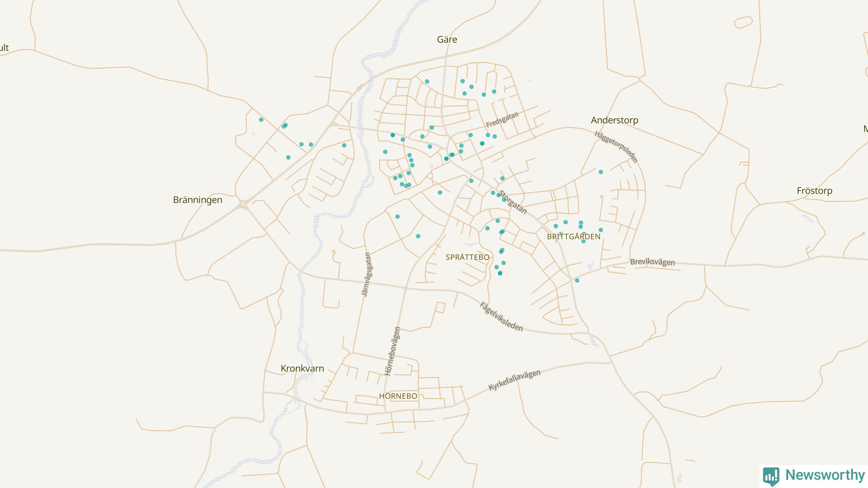Viewport: 868px width, 488px height.
Task: Click the Gäre place label
Action: coord(447,40)
